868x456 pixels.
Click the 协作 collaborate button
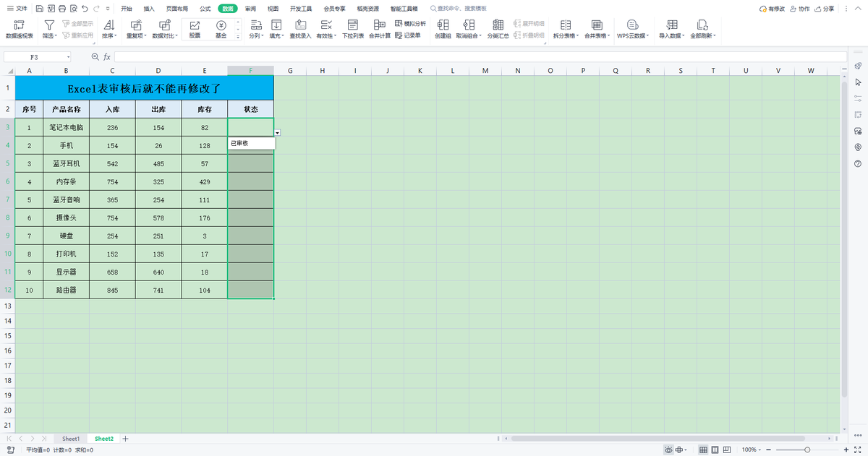point(800,9)
